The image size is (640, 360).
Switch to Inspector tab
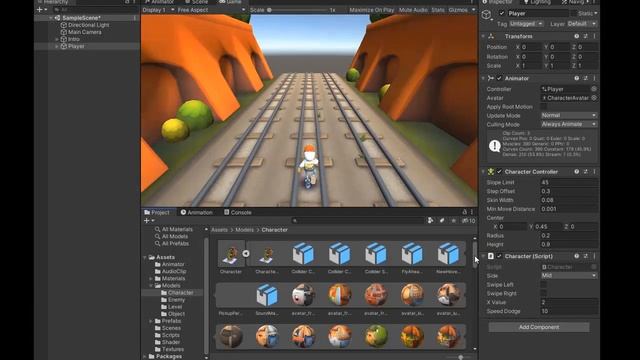point(497,2)
